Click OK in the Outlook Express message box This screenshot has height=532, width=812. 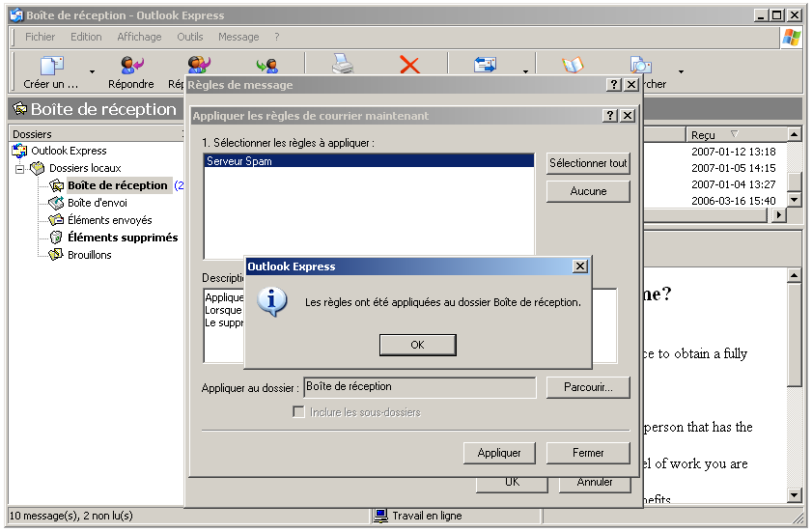tap(417, 345)
